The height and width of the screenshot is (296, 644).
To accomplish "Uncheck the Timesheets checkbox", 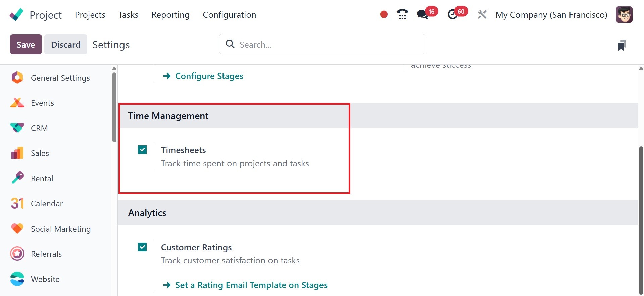I will 142,150.
